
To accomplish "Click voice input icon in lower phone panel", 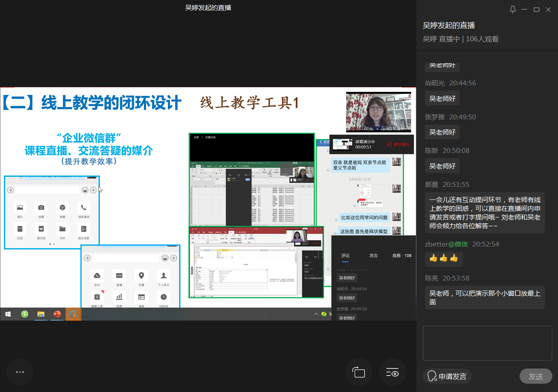I will 87,258.
